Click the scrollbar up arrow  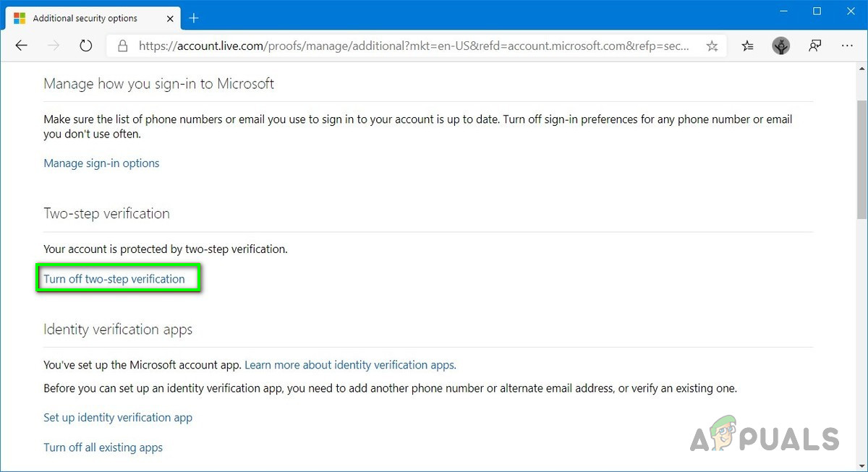tap(861, 69)
